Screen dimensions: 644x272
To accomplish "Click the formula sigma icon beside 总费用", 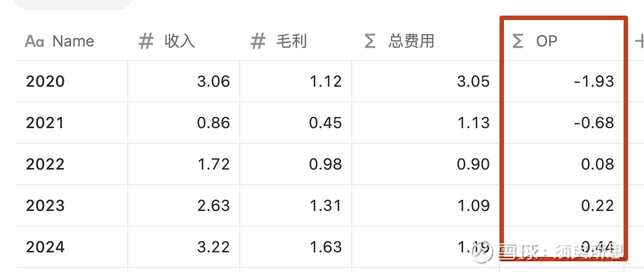I will (x=370, y=41).
